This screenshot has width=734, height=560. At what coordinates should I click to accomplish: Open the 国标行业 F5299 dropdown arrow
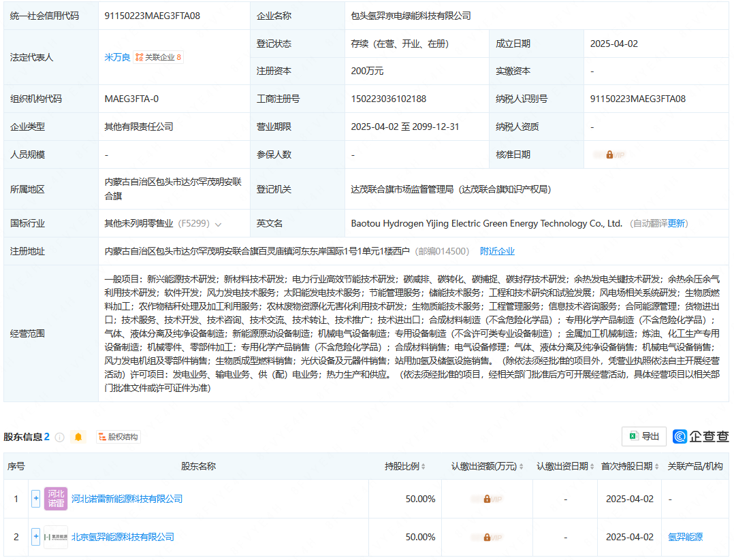(x=218, y=224)
